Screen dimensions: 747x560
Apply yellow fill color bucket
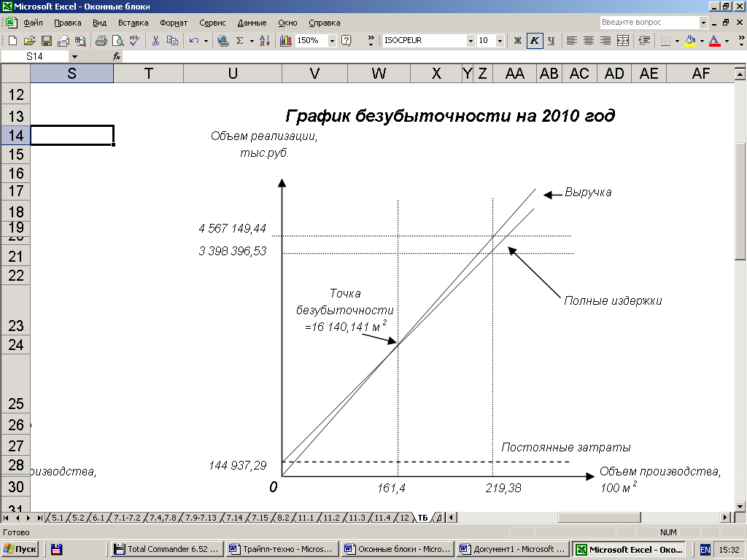(690, 41)
